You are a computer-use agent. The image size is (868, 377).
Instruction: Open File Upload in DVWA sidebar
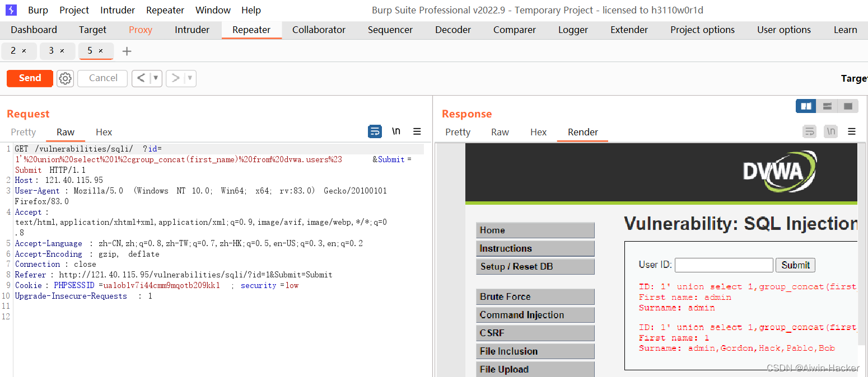(535, 369)
